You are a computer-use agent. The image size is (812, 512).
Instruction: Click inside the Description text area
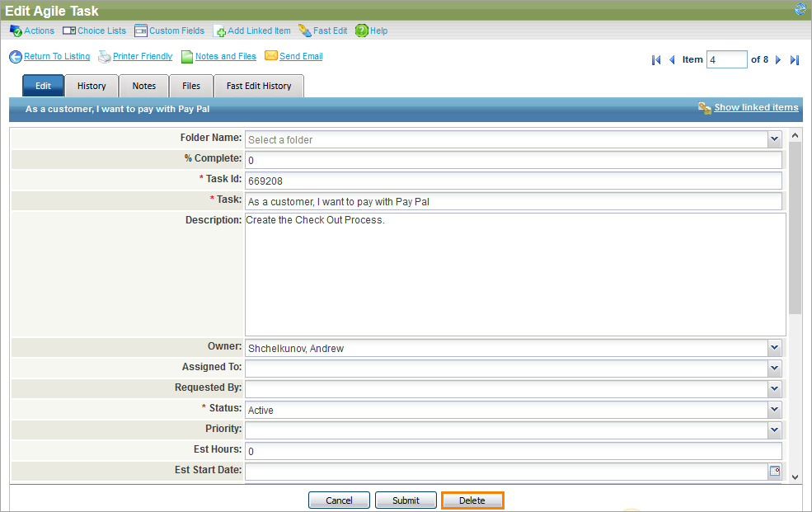(515, 275)
